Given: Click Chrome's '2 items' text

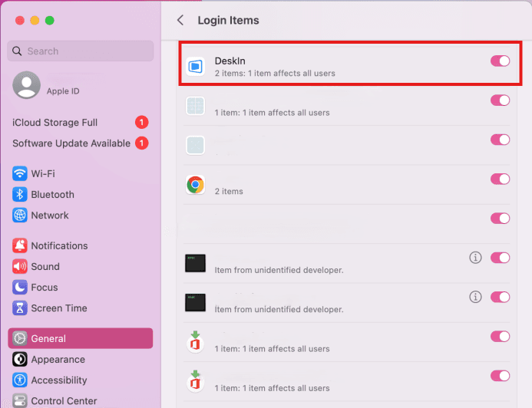Looking at the screenshot, I should tap(229, 191).
